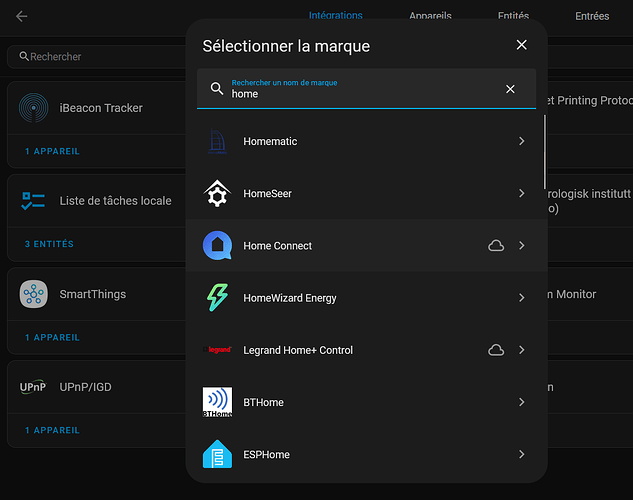
Task: Click the Home Connect logo icon
Action: [217, 245]
